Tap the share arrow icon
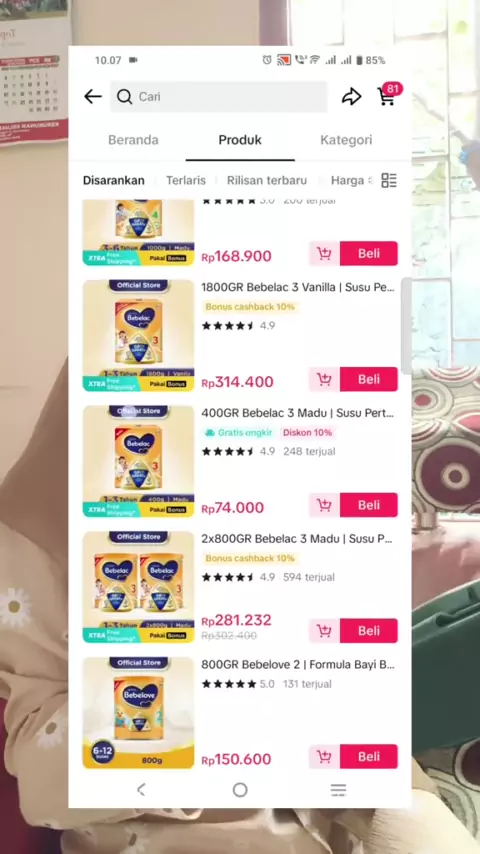 [351, 96]
